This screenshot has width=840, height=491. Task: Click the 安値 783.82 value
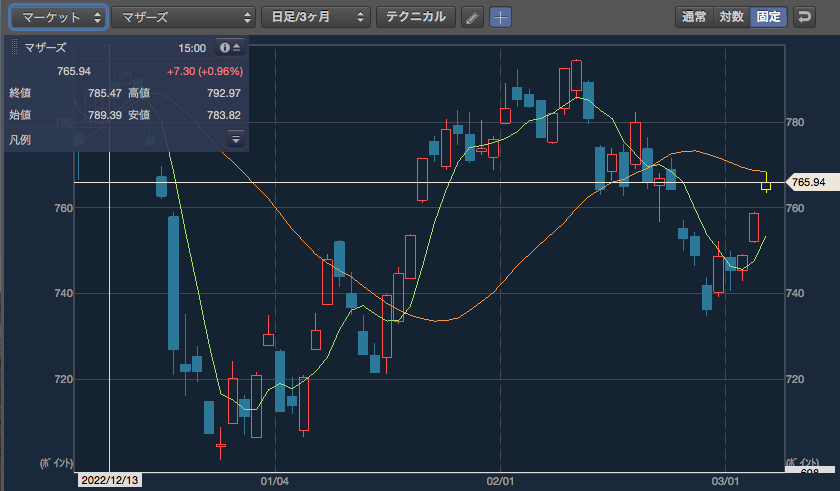click(223, 115)
